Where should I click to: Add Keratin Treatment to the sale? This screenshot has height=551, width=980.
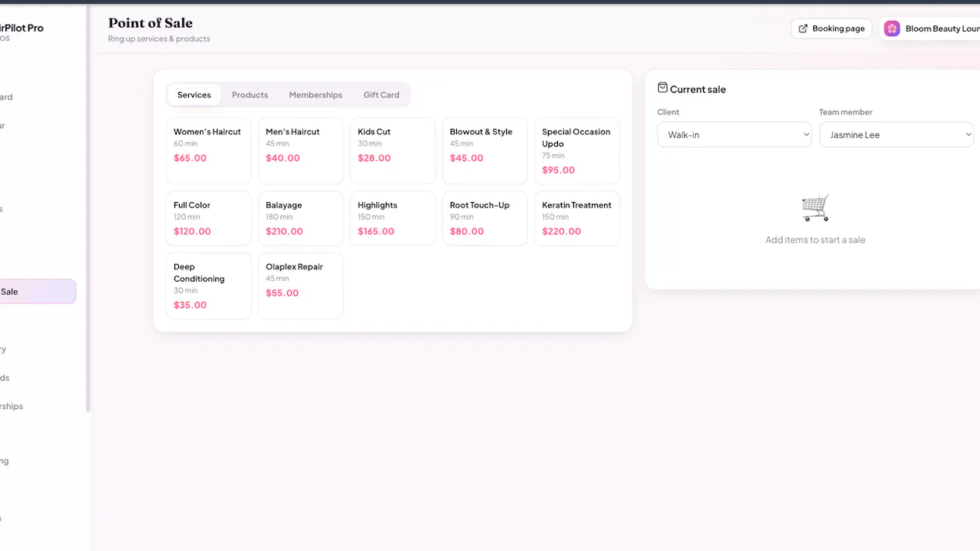pyautogui.click(x=576, y=218)
